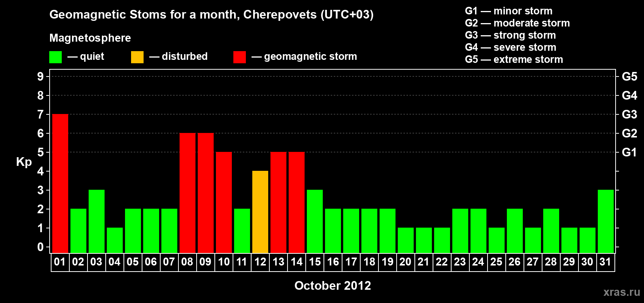Click the red bar for day 10
The image size is (644, 303).
[224, 203]
